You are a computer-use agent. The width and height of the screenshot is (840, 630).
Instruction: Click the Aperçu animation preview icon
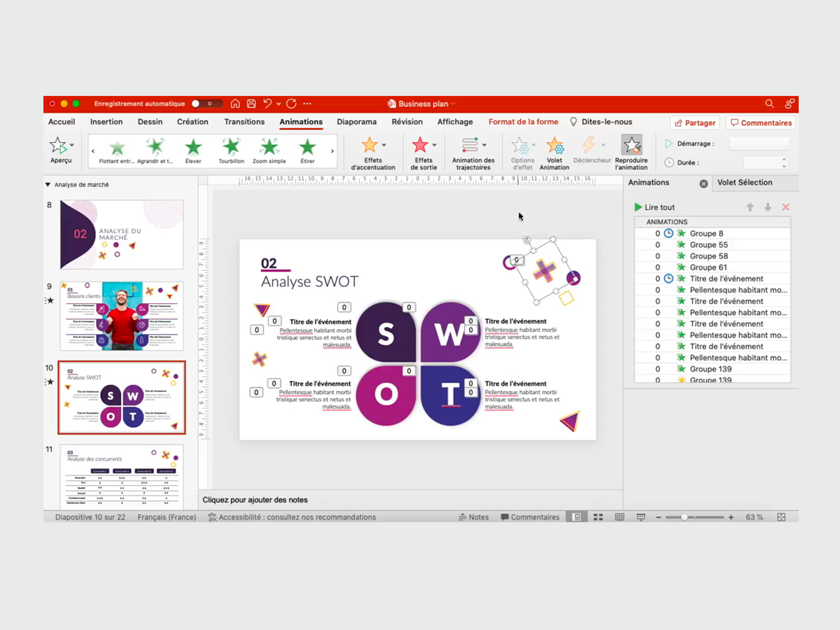pos(59,146)
